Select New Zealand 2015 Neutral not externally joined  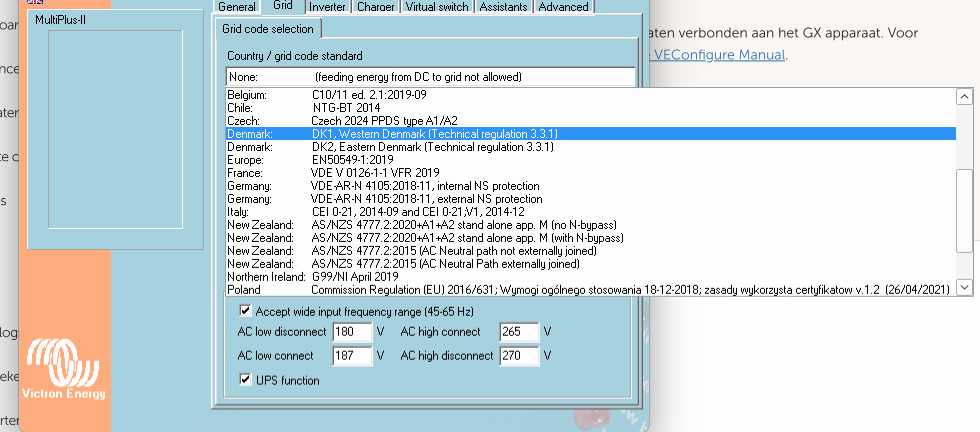pos(590,251)
